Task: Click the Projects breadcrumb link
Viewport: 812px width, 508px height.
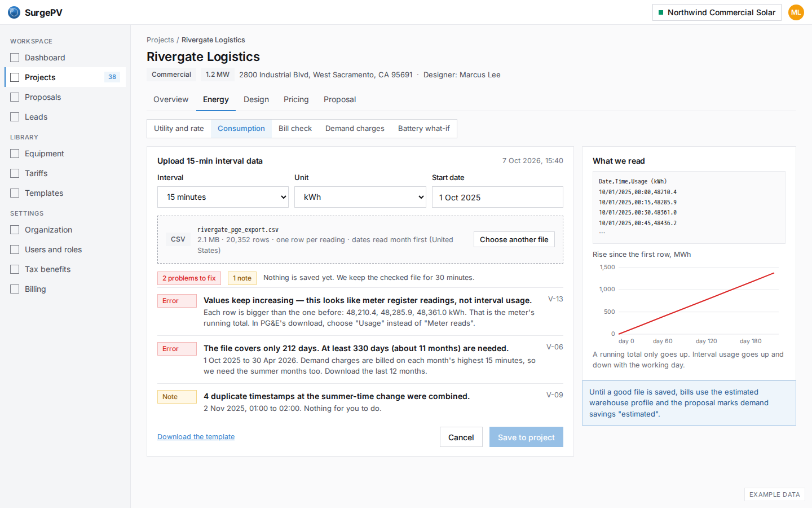Action: [x=160, y=40]
